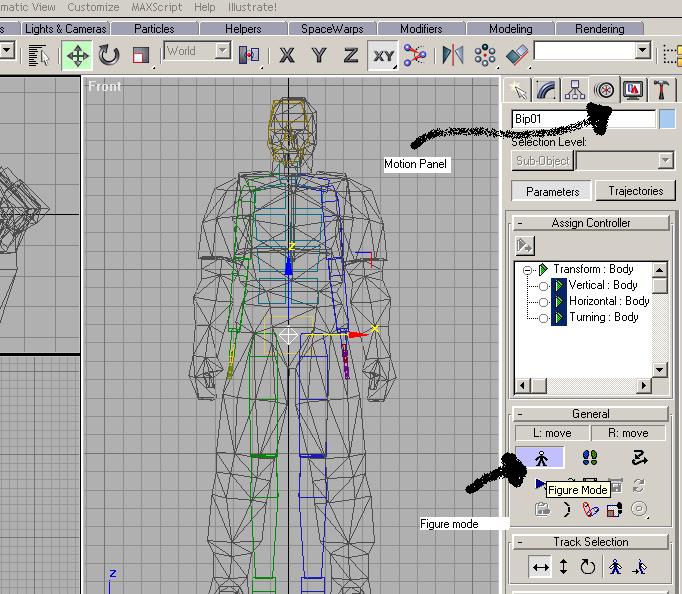Open the Utilities panel hammer icon
Screen dimensions: 682x594
pyautogui.click(x=661, y=90)
